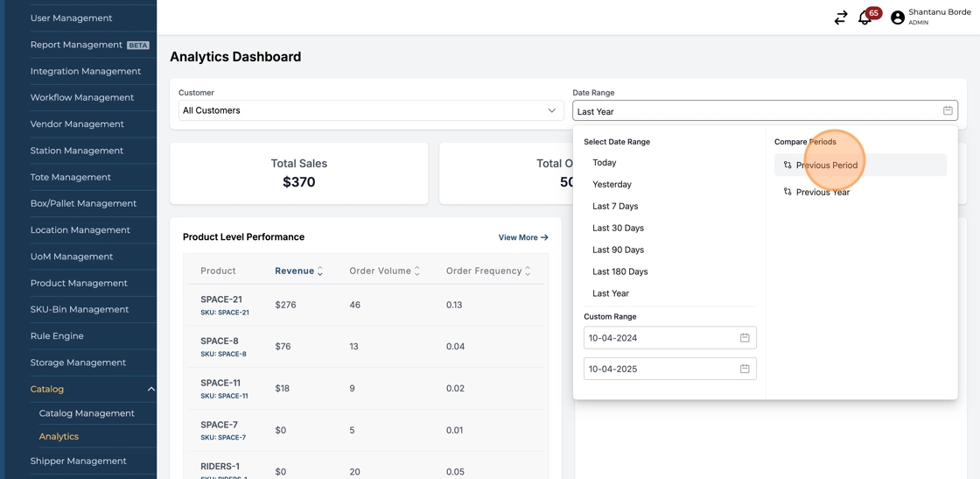Sort by Order Frequency column arrows
The width and height of the screenshot is (980, 479).
528,271
